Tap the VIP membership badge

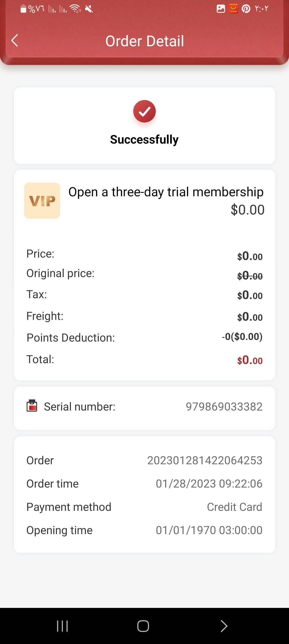click(x=42, y=201)
